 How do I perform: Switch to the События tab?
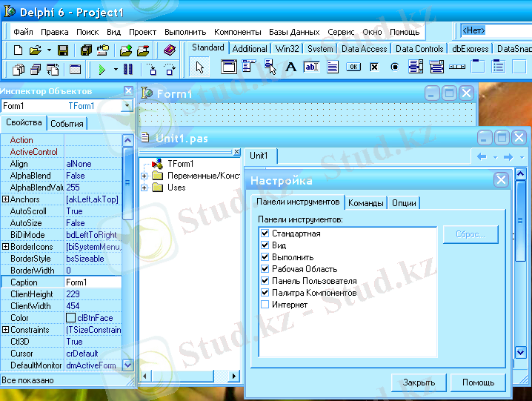point(67,124)
